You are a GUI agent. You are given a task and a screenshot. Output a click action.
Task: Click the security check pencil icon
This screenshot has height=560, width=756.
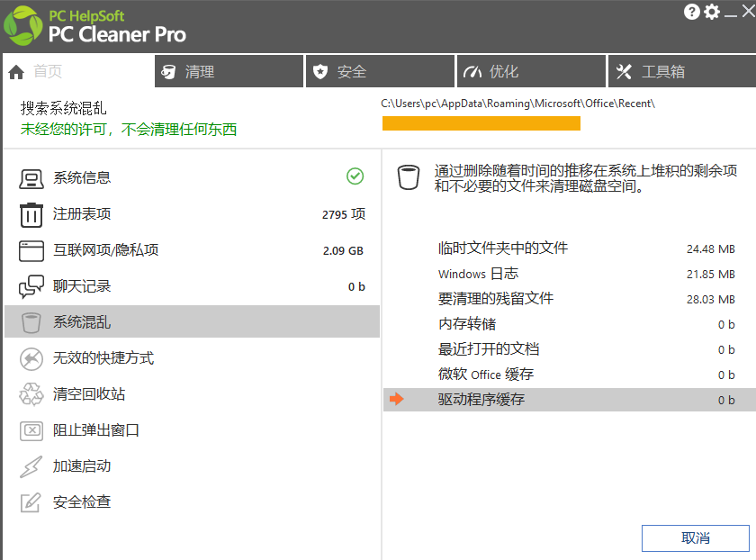tap(31, 502)
